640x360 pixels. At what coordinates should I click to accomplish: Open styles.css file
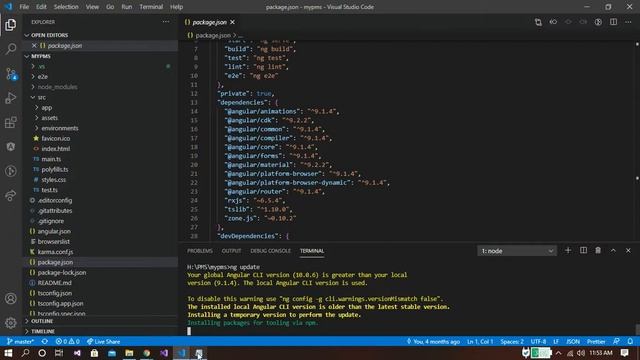click(53, 180)
